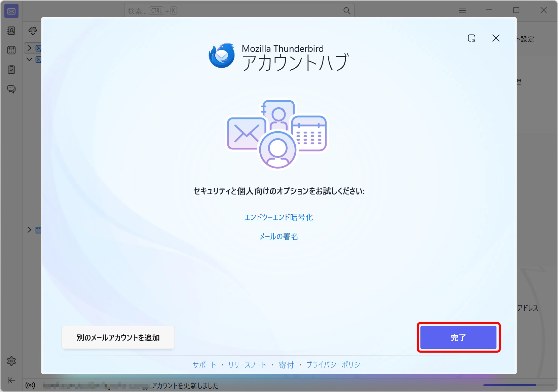Open the Chat sidebar icon

[x=11, y=89]
